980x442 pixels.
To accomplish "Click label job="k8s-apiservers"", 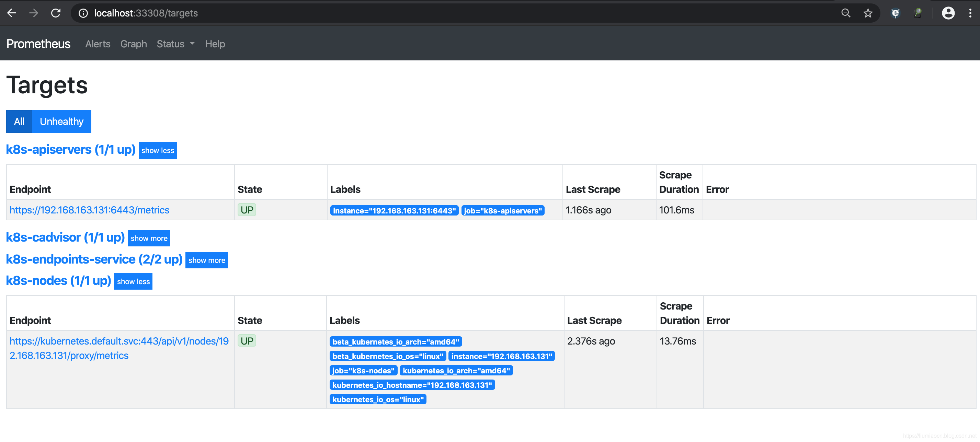I will 503,211.
